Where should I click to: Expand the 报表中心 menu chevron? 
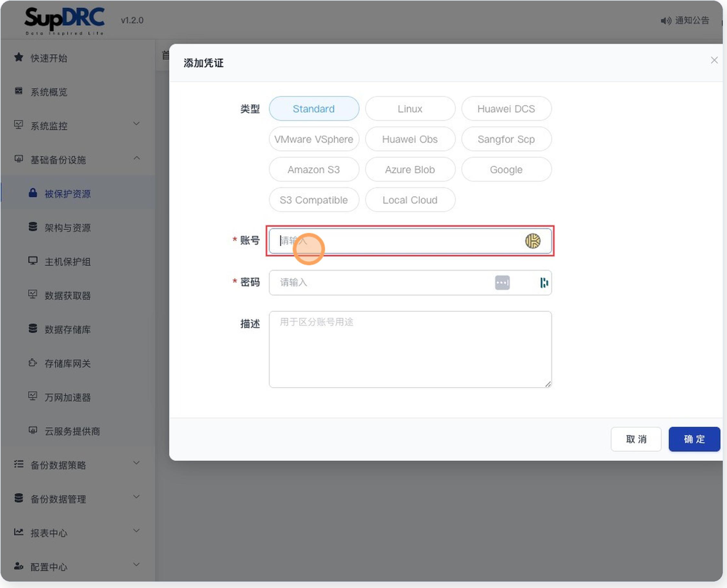click(x=137, y=530)
